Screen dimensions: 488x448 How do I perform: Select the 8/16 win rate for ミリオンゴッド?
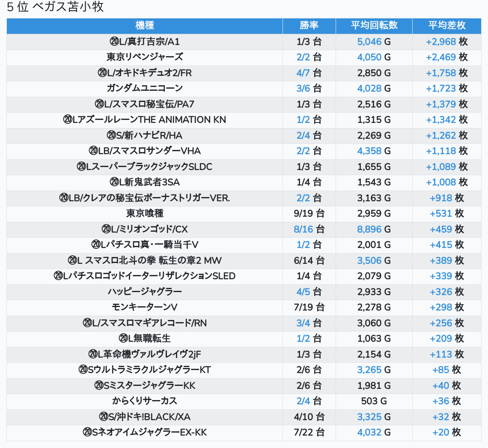pyautogui.click(x=304, y=229)
